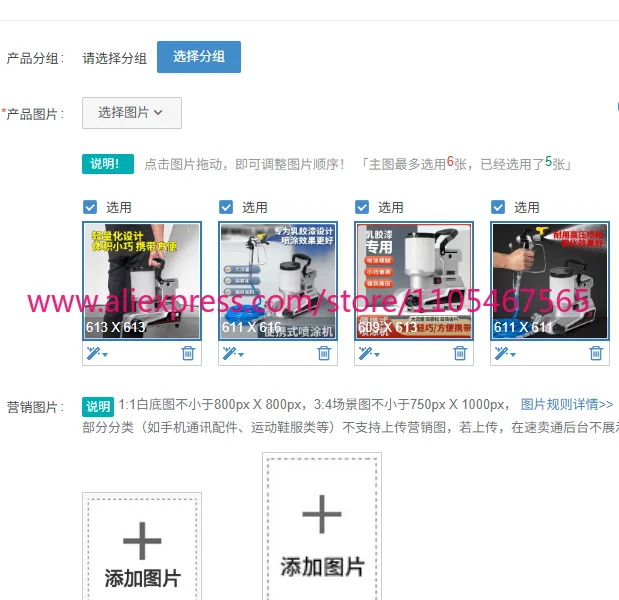Open magic wand edit under 613 X 613 image
Viewport: 619px width, 600px height.
[97, 353]
